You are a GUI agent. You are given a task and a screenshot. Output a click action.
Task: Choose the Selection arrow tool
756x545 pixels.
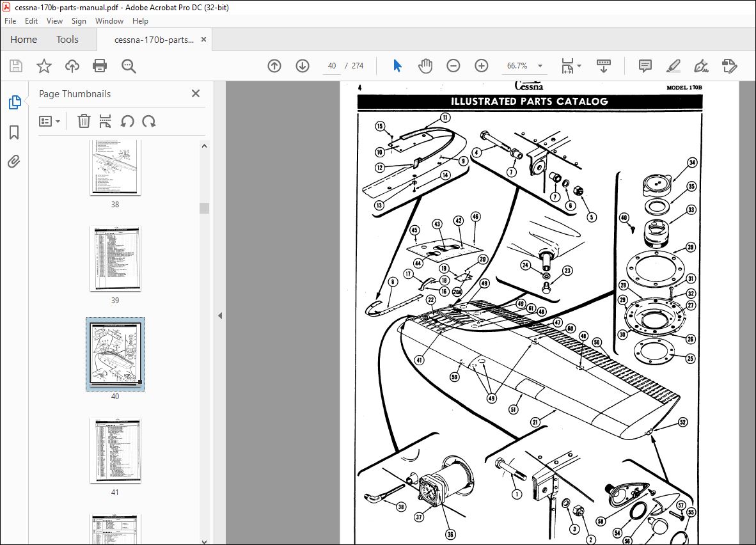pos(397,66)
